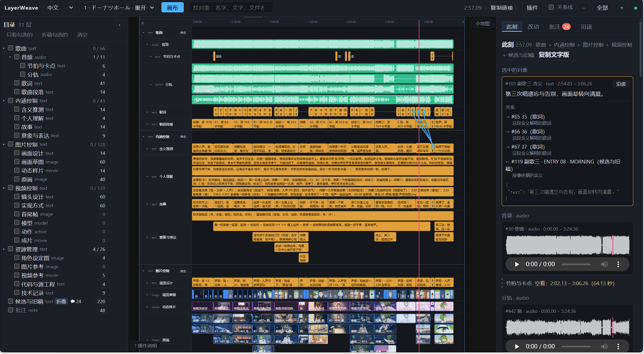Check the 歌词 layer checkbox
The width and height of the screenshot is (644, 354).
(17, 83)
